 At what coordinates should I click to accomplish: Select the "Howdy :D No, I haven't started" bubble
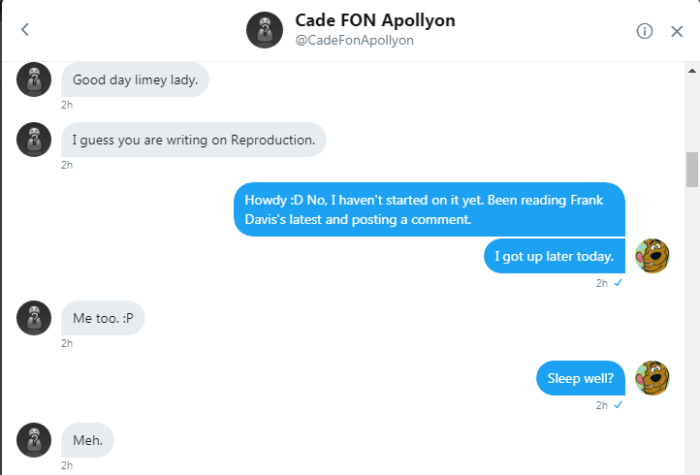[429, 208]
